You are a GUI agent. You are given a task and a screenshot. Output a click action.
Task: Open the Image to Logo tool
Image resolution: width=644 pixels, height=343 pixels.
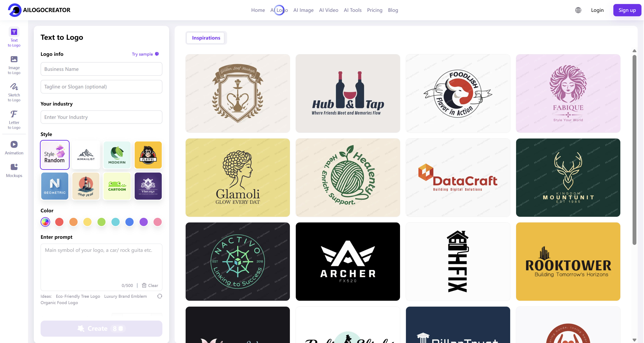pos(14,65)
